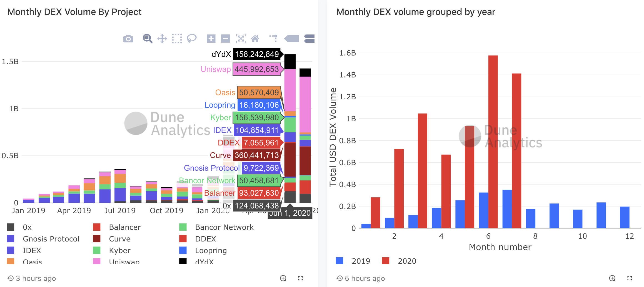Reset axes with the home icon

click(x=255, y=39)
